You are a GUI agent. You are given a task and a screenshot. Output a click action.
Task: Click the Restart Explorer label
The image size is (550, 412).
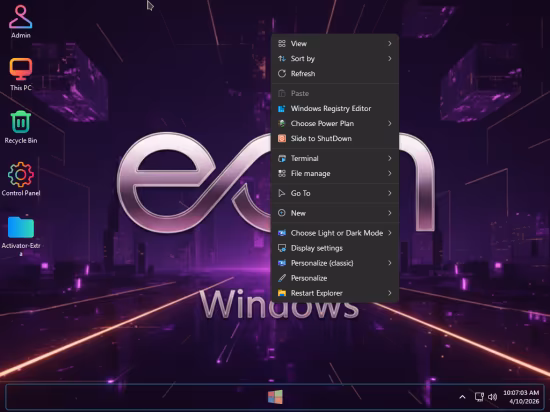[x=317, y=293]
